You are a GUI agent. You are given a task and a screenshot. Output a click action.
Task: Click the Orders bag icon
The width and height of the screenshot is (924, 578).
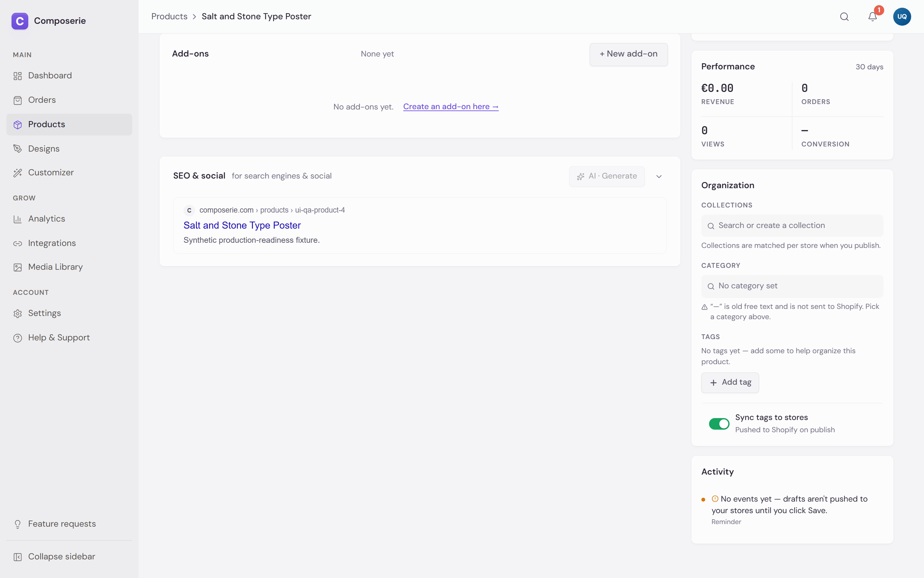[18, 101]
